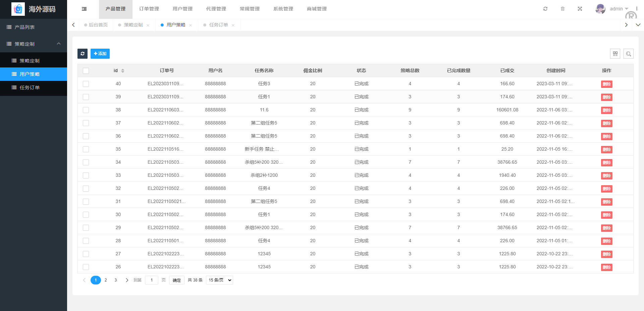This screenshot has width=644, height=311.
Task: Check the row checkbox for id 40
Action: click(86, 84)
